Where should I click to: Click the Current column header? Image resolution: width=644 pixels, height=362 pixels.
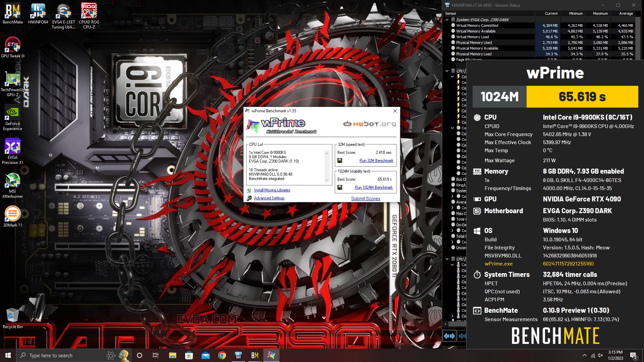[547, 13]
